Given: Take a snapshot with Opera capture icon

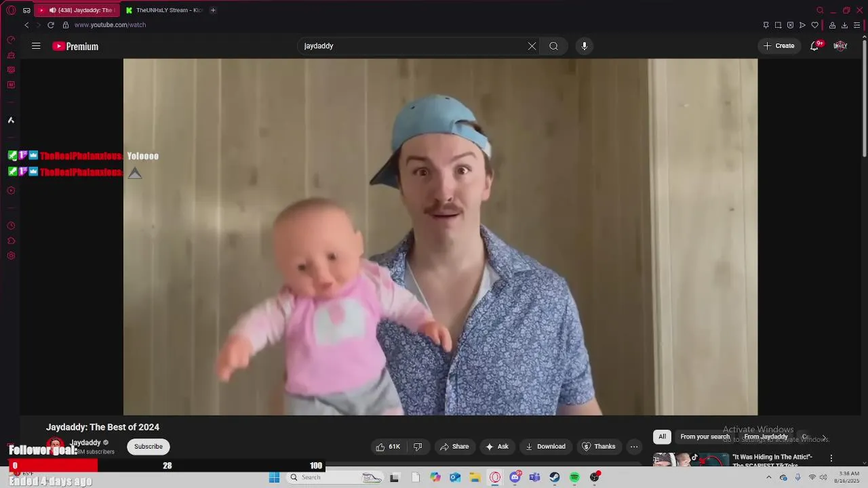Looking at the screenshot, I should [x=778, y=25].
